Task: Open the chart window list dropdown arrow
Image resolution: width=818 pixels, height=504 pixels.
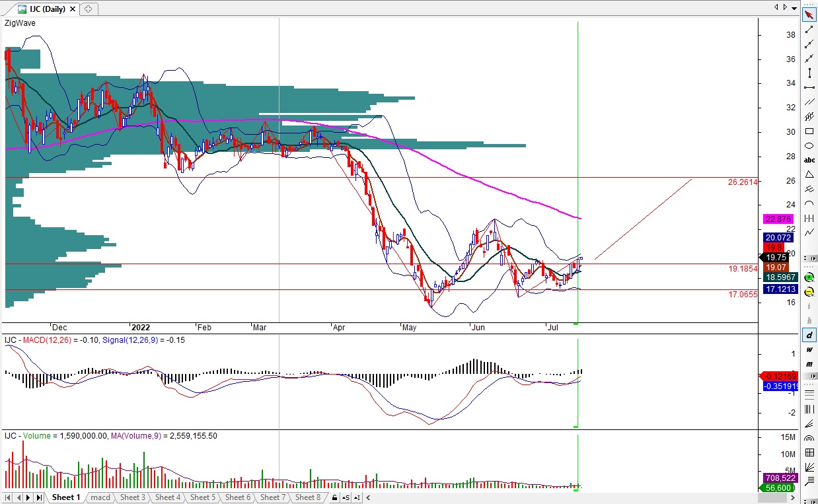Action: tap(794, 7)
